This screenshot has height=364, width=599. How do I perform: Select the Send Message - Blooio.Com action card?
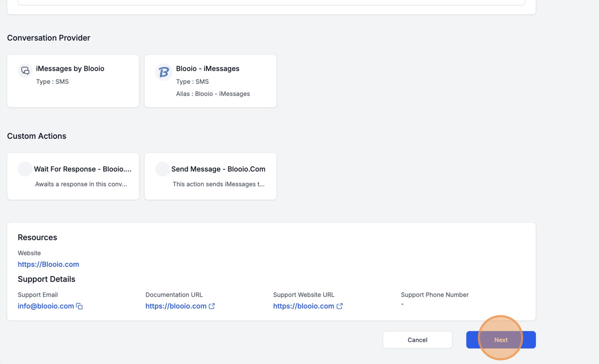211,176
